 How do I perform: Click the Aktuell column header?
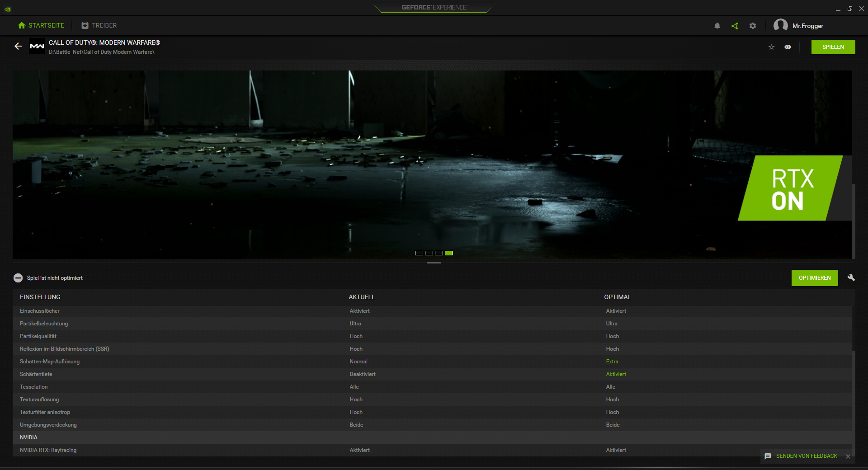click(362, 297)
